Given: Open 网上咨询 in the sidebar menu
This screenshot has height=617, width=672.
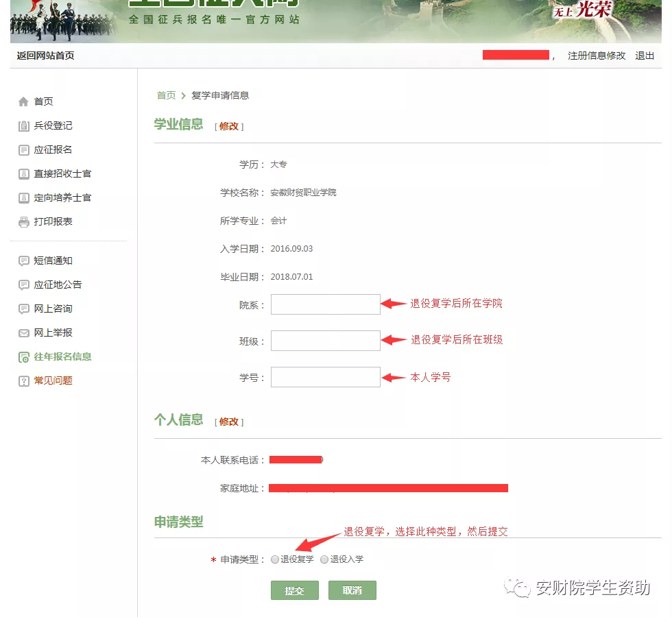Looking at the screenshot, I should coord(53,308).
